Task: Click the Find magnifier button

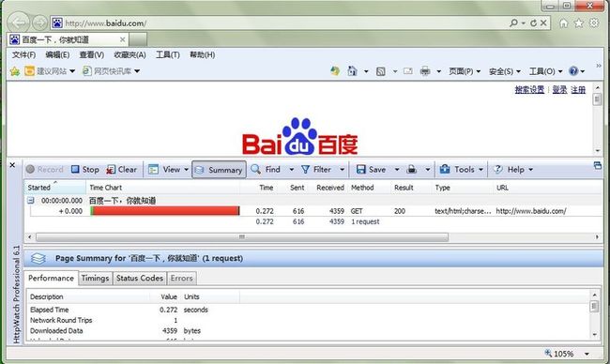Action: pyautogui.click(x=266, y=170)
